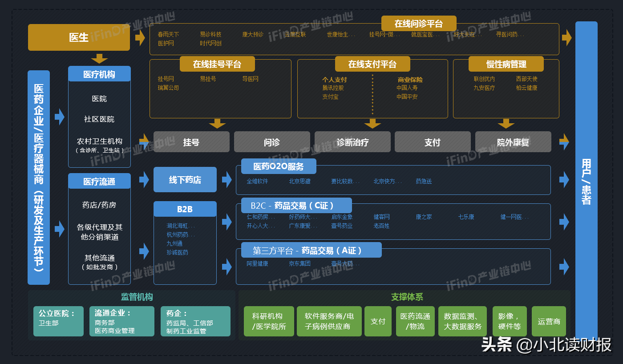Select the 科研机构/医学院所 green box
Viewport: 623px width, 364px height.
click(x=269, y=321)
